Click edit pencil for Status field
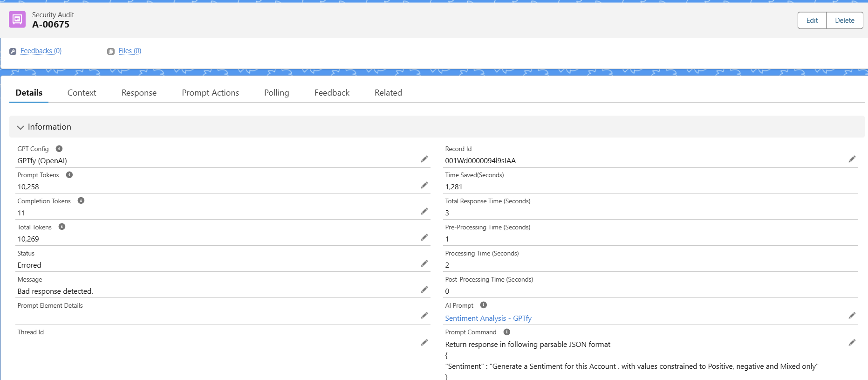The width and height of the screenshot is (868, 380). 424,264
